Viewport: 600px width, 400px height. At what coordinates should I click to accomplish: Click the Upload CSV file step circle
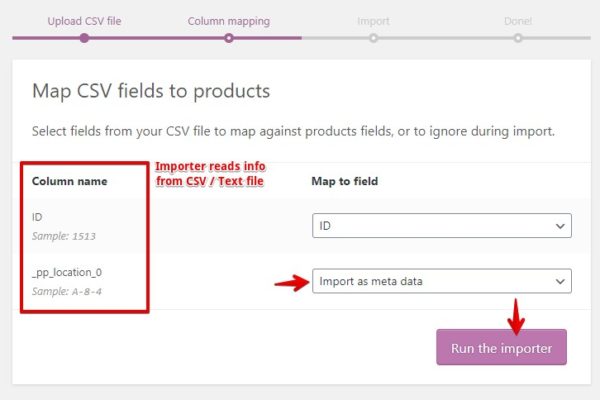click(x=84, y=38)
